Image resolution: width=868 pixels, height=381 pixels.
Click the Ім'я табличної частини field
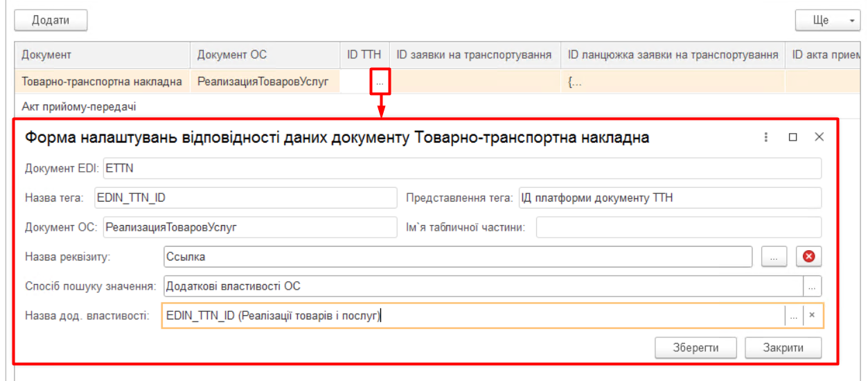[677, 227]
